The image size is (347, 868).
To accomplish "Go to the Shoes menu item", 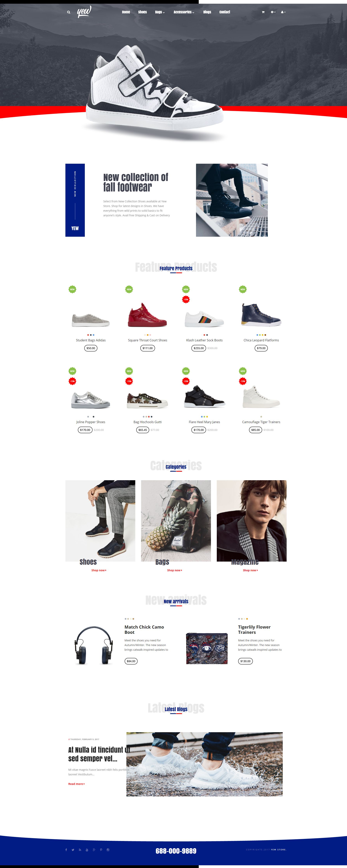I will click(x=142, y=12).
